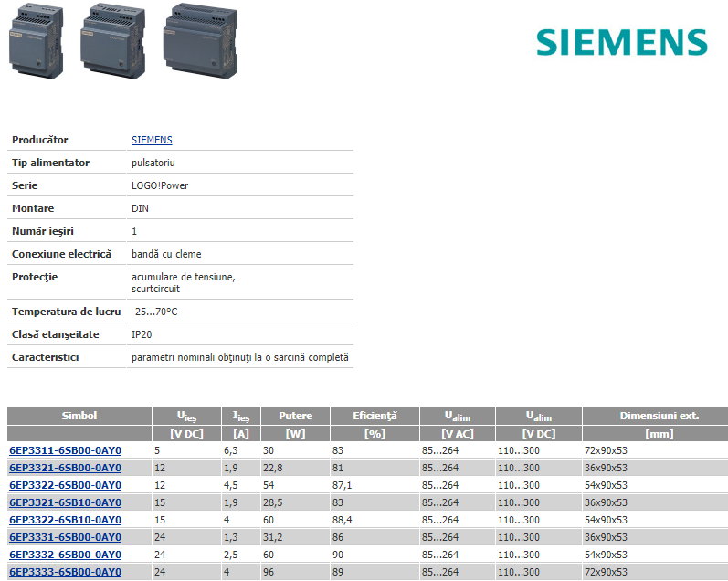Click the 'pulsatoriu' power supply type value
Image resolution: width=728 pixels, height=581 pixels.
point(153,163)
